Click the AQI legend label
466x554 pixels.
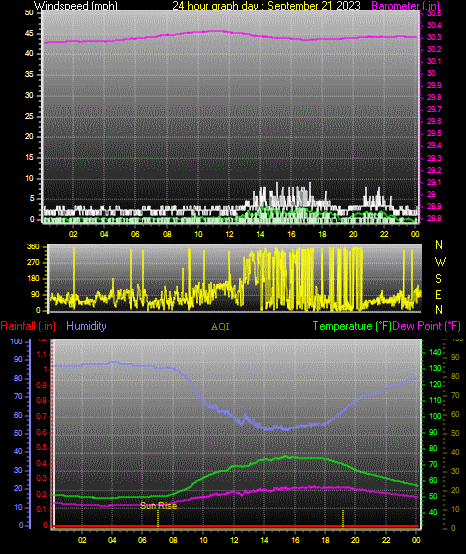pos(220,327)
